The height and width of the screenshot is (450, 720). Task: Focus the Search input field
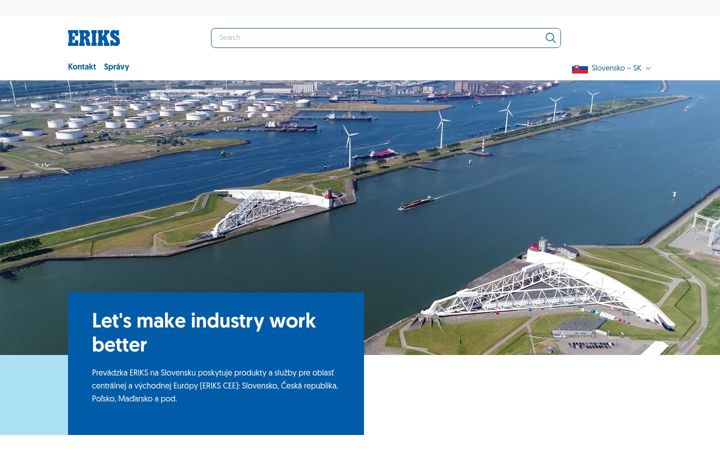(x=386, y=38)
